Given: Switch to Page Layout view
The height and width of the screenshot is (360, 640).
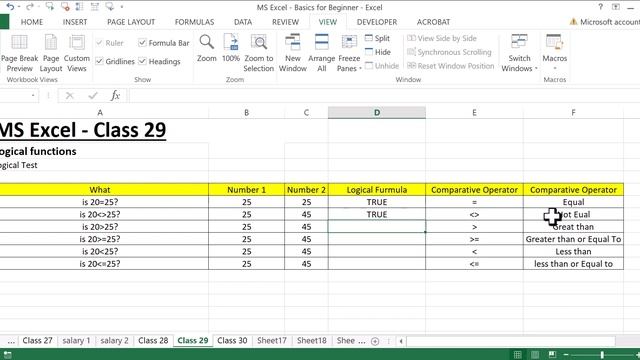Looking at the screenshot, I should click(x=51, y=53).
